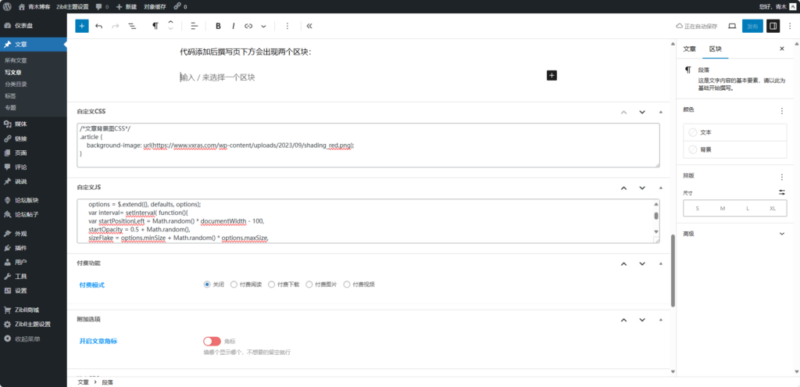This screenshot has width=800, height=387.
Task: Select the 付费图片 radio option
Action: 309,285
